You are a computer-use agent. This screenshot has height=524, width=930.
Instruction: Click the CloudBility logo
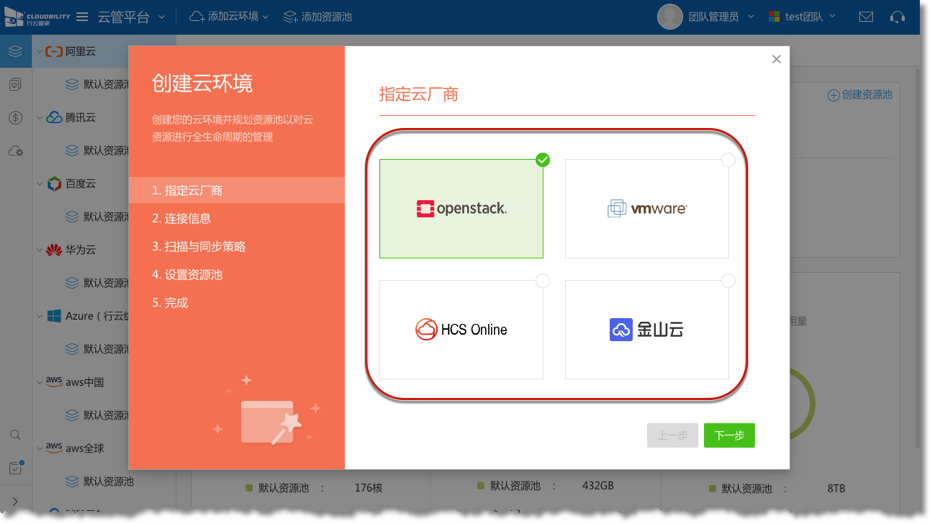click(x=37, y=17)
